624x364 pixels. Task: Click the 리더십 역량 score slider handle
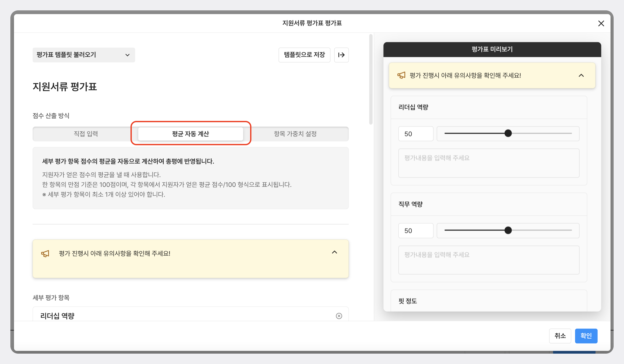[x=508, y=133]
